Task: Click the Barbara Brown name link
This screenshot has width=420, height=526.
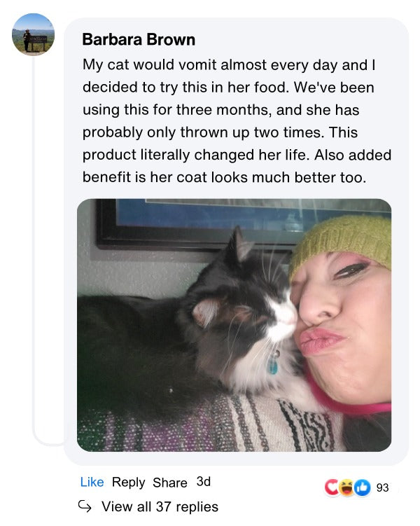Action: [x=139, y=40]
